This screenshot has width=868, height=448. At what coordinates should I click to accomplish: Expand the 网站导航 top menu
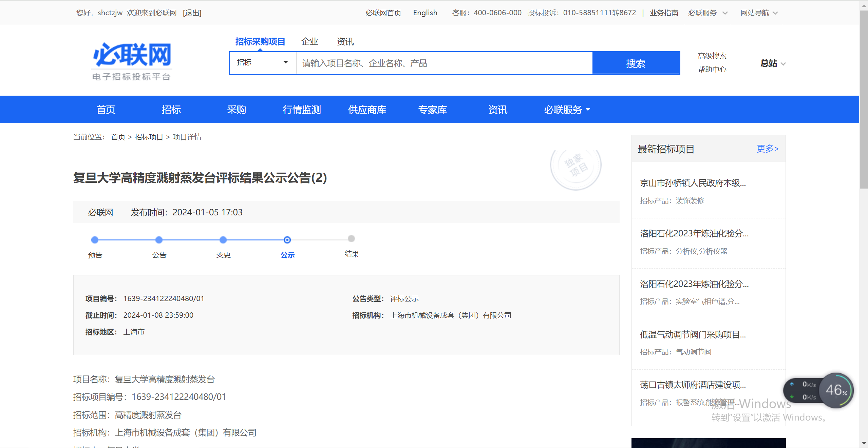click(759, 13)
